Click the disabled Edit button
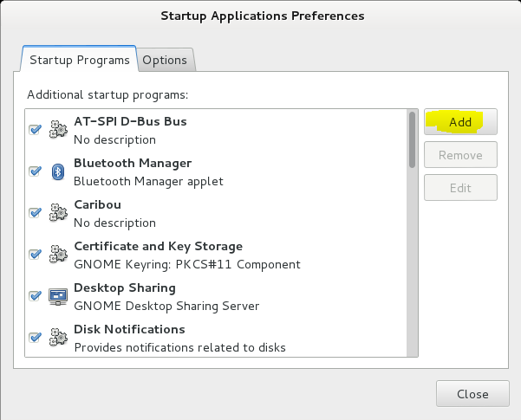Viewport: 521px width, 420px height. [x=460, y=188]
